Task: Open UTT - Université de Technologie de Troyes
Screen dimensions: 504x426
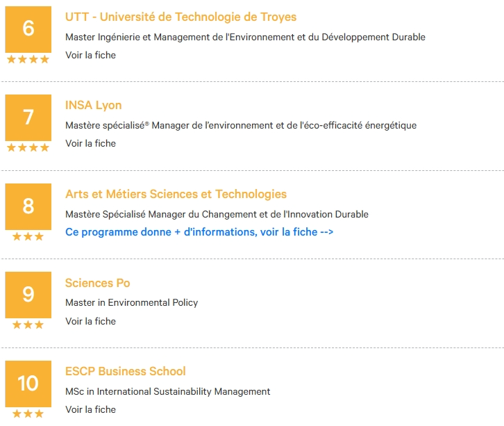Action: point(180,17)
